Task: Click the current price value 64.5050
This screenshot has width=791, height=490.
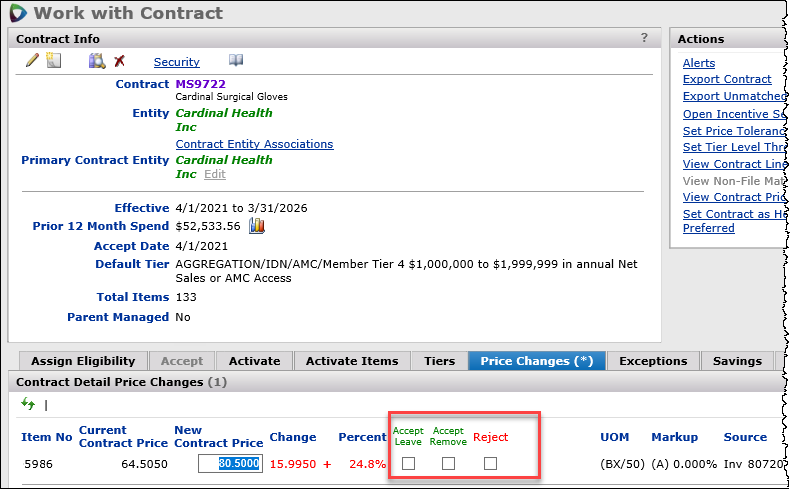Action: pos(144,464)
